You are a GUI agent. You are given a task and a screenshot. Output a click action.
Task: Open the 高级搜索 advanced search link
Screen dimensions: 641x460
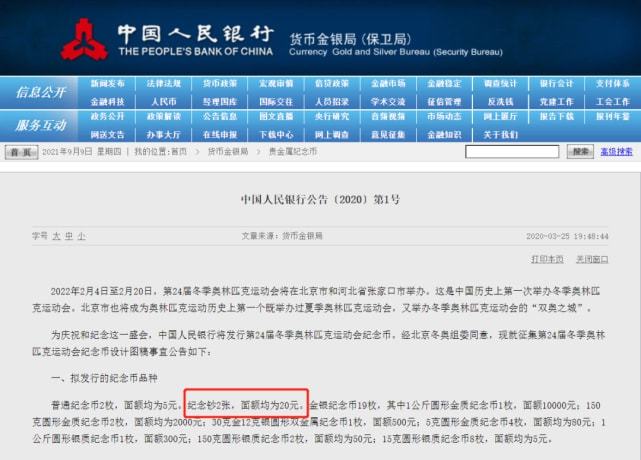click(616, 152)
